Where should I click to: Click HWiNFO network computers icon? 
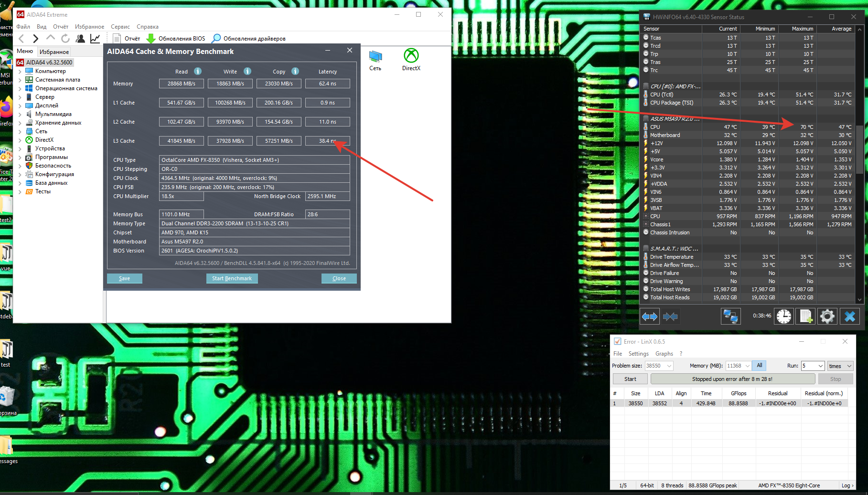(731, 316)
